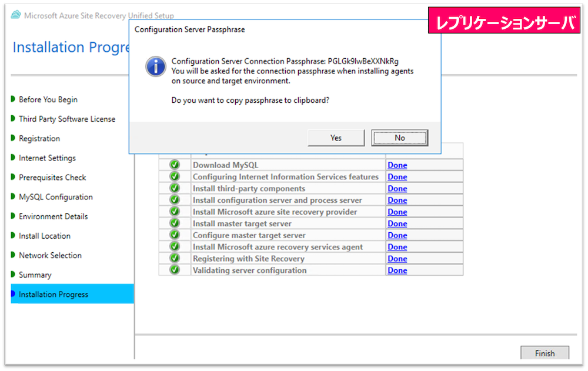Go to MySQL Configuration step
The image size is (588, 371).
tap(55, 197)
